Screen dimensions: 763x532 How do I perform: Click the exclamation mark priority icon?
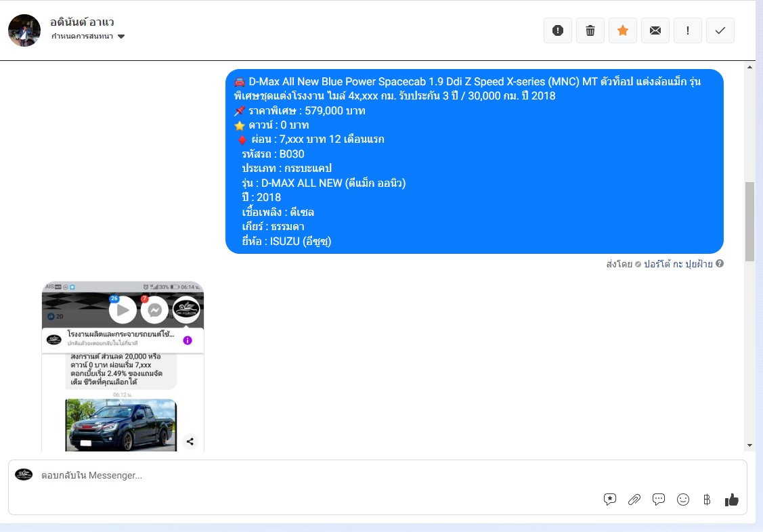pos(688,30)
